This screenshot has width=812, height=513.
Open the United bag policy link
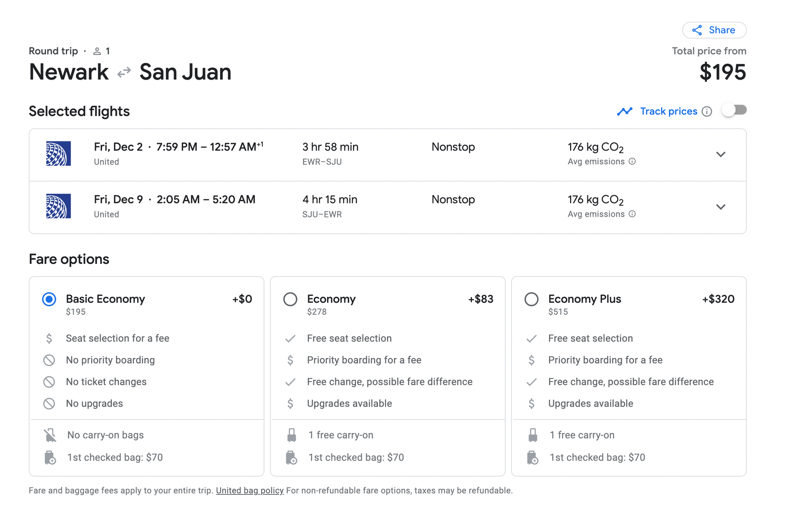[x=249, y=490]
